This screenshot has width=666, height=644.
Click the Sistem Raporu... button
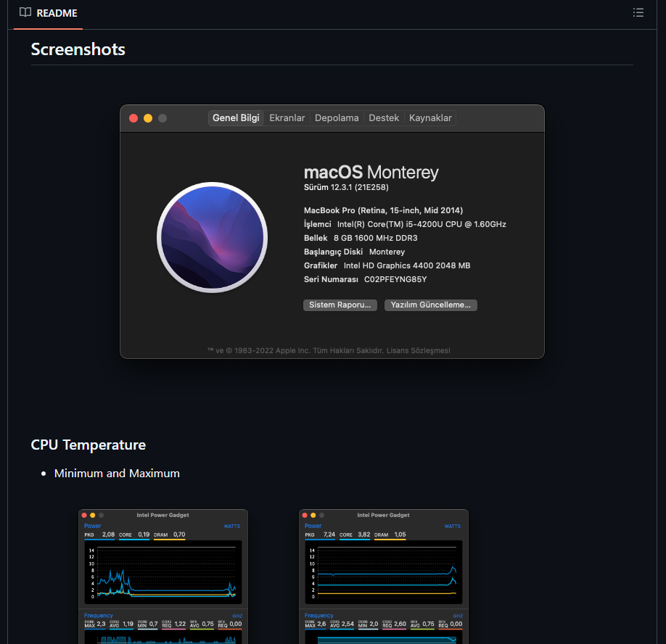(340, 305)
